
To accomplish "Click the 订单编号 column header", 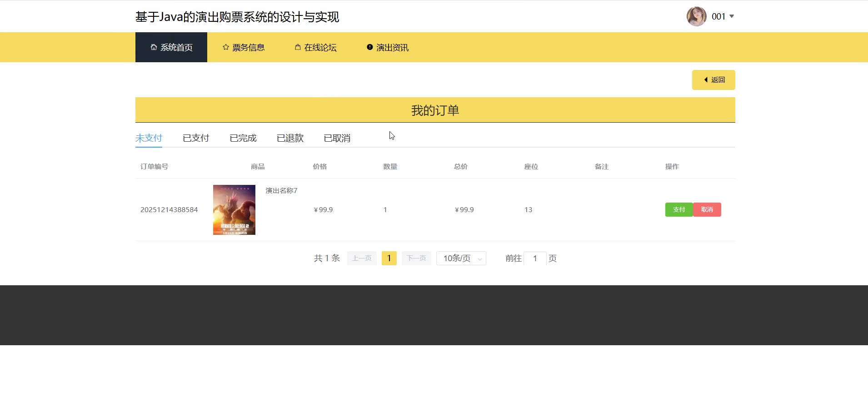I will (x=154, y=167).
